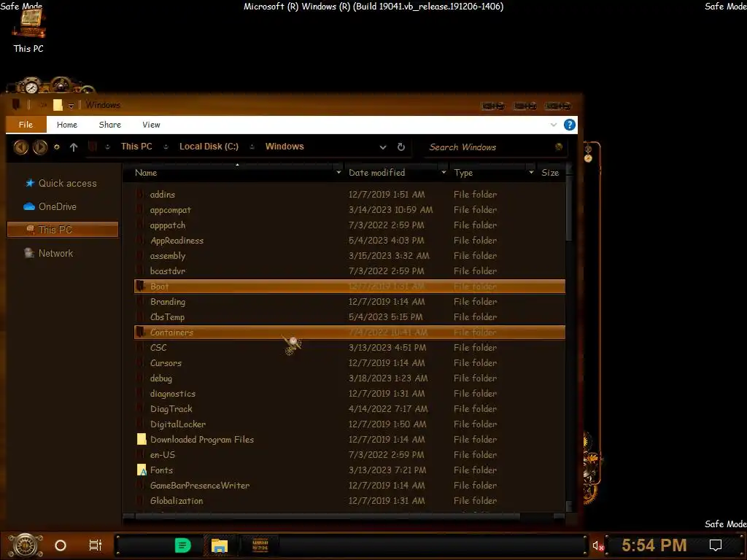Switch to the Home ribbon tab
Viewport: 747px width, 560px height.
coord(67,125)
